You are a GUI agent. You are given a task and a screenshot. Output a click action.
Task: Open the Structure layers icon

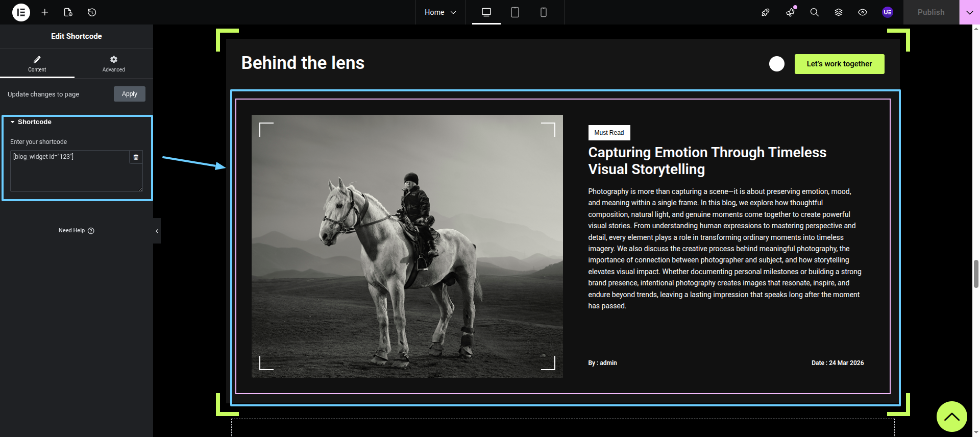(x=838, y=12)
